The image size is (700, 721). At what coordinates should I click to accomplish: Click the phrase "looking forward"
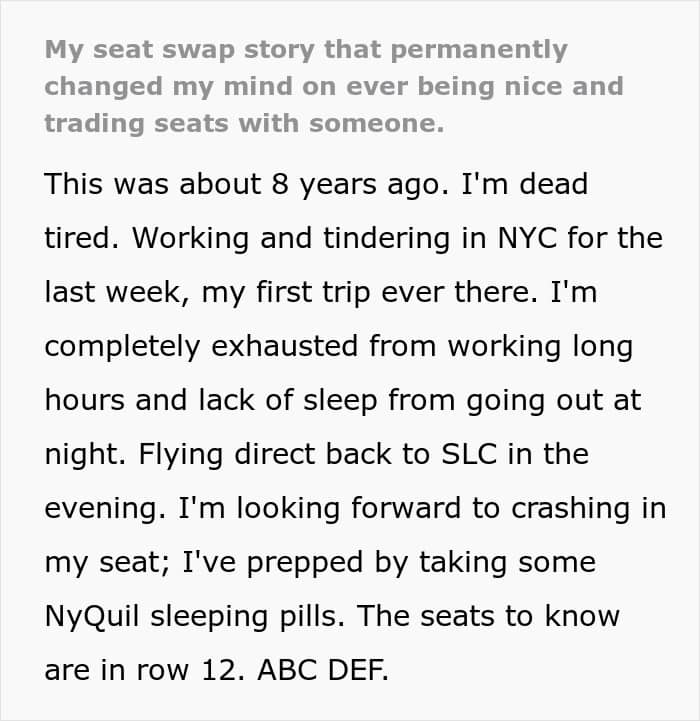348,509
